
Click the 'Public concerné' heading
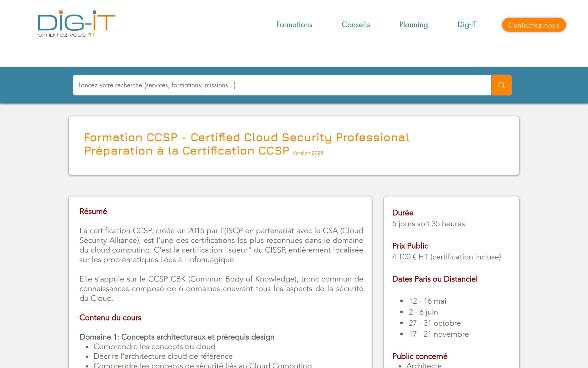(x=420, y=356)
